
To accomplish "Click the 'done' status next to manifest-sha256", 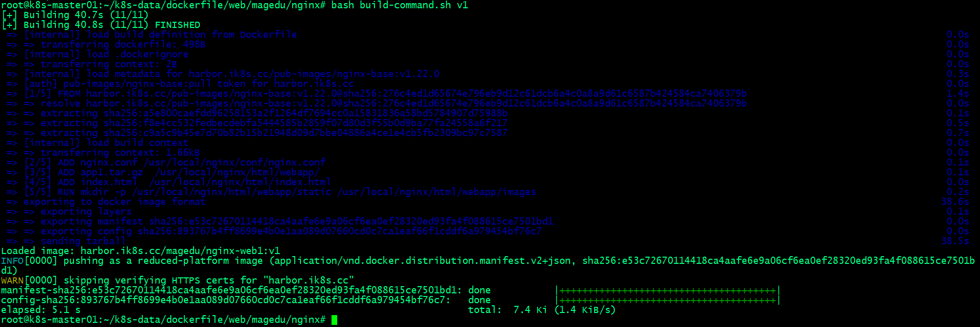I will 479,290.
